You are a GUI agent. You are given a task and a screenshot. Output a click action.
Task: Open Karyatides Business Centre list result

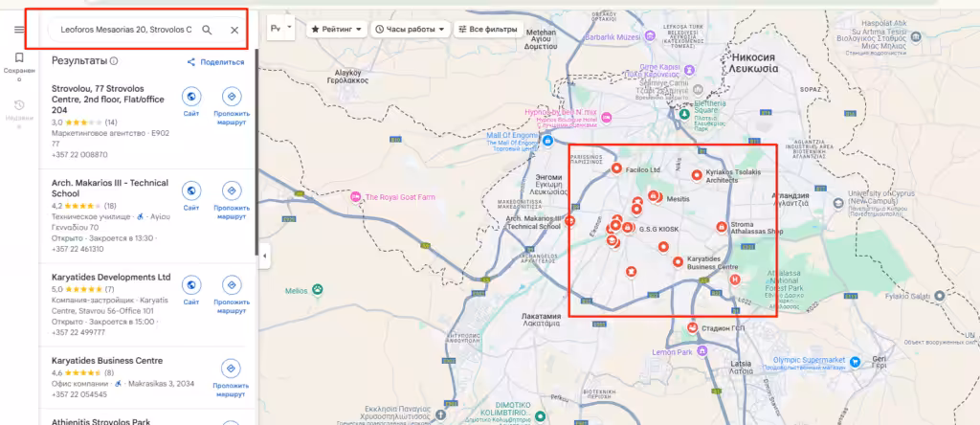(107, 361)
